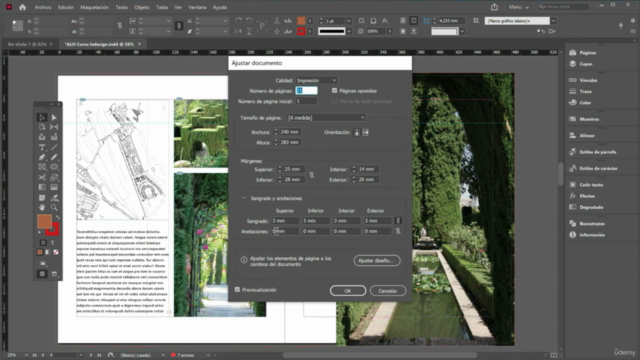This screenshot has width=640, height=360.
Task: Select the Selection tool in the toolbox
Action: pos(42,117)
